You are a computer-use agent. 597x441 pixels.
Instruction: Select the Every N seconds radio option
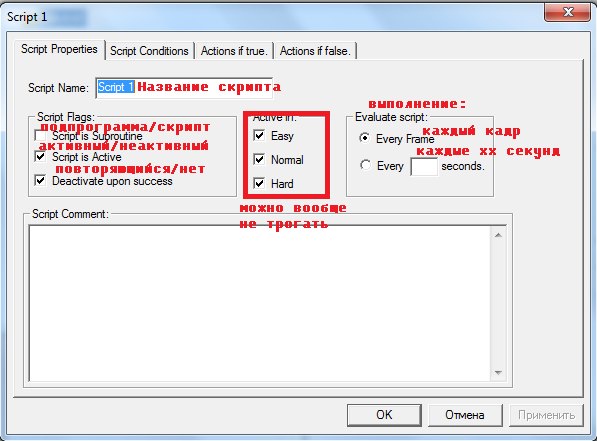(x=365, y=165)
